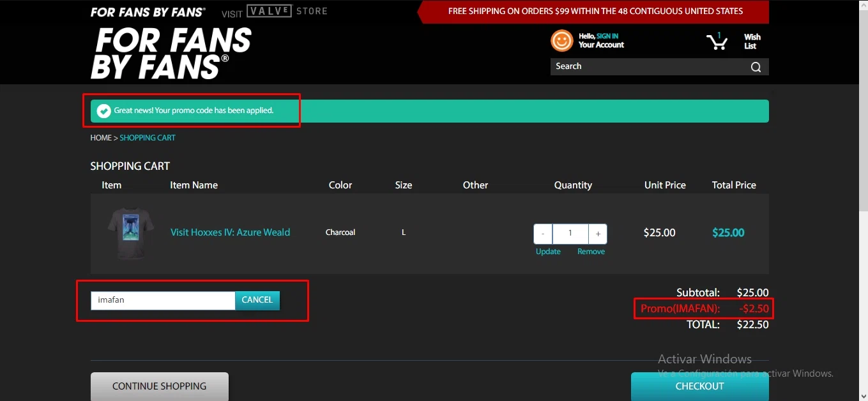The width and height of the screenshot is (868, 401).
Task: Click the orange smiley account icon
Action: coord(562,41)
